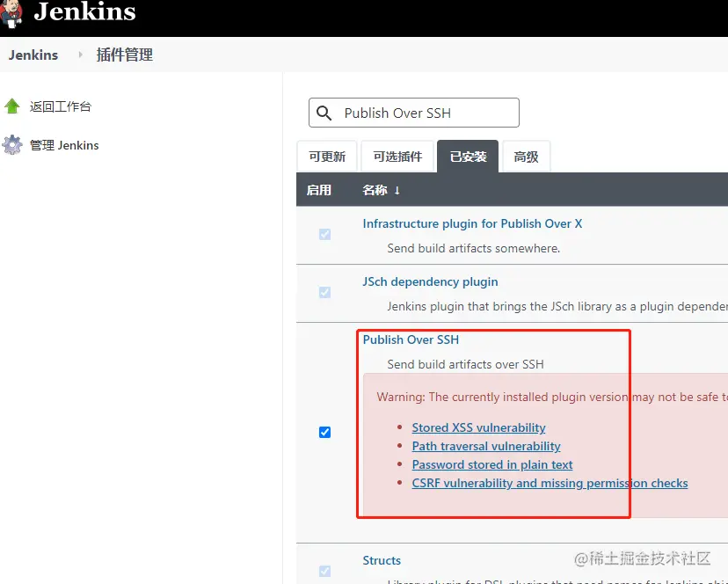The width and height of the screenshot is (728, 584).
Task: Sort by the 名称 column arrow
Action: [397, 190]
